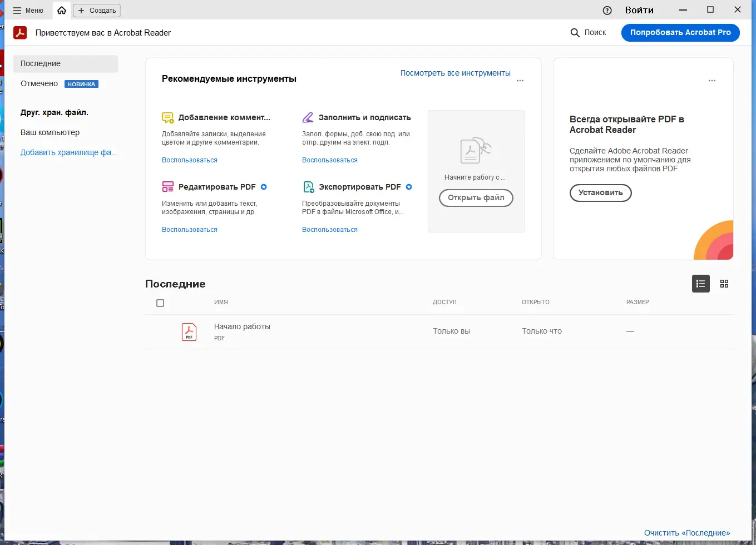Click the Home icon tab
This screenshot has height=545, width=756.
[x=62, y=10]
